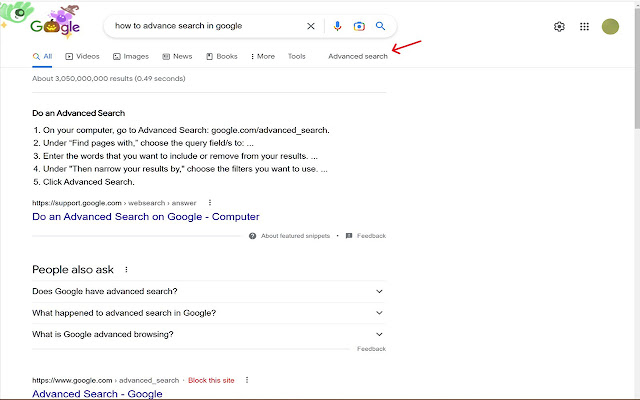640x400 pixels.
Task: Expand "What is Google advanced browsing?" question
Action: pos(379,334)
